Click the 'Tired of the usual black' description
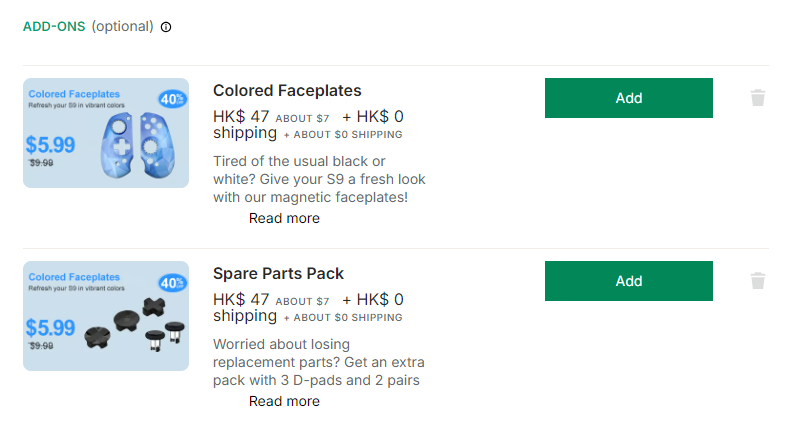This screenshot has width=787, height=423. coord(319,179)
